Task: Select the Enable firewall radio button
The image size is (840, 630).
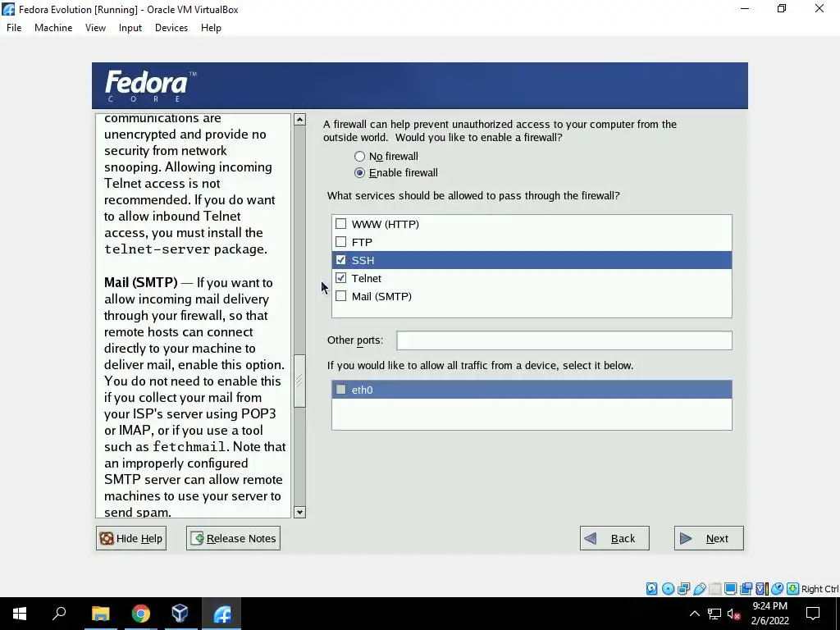Action: [x=359, y=172]
